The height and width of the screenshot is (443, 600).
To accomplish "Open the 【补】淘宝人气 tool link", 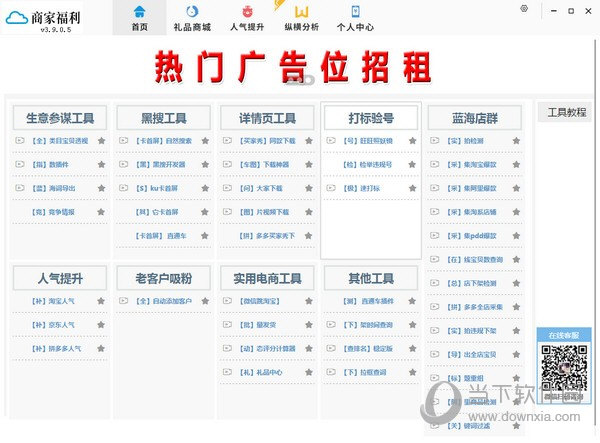I will [x=53, y=301].
